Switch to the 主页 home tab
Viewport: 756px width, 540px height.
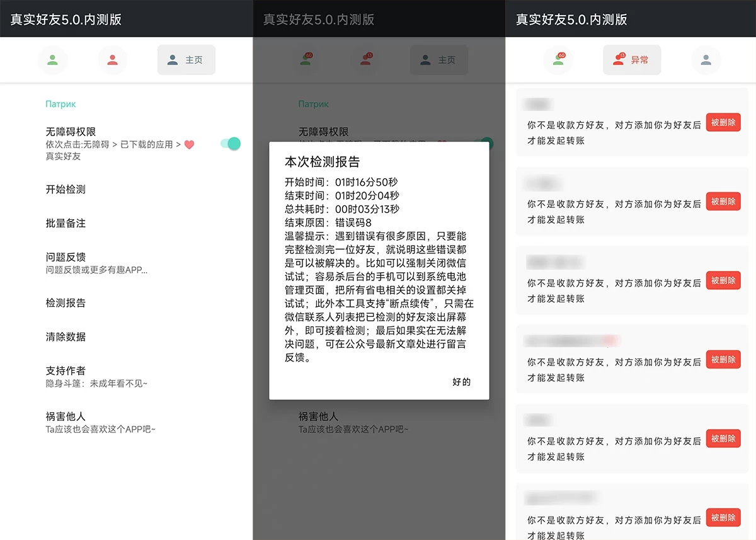click(x=186, y=59)
